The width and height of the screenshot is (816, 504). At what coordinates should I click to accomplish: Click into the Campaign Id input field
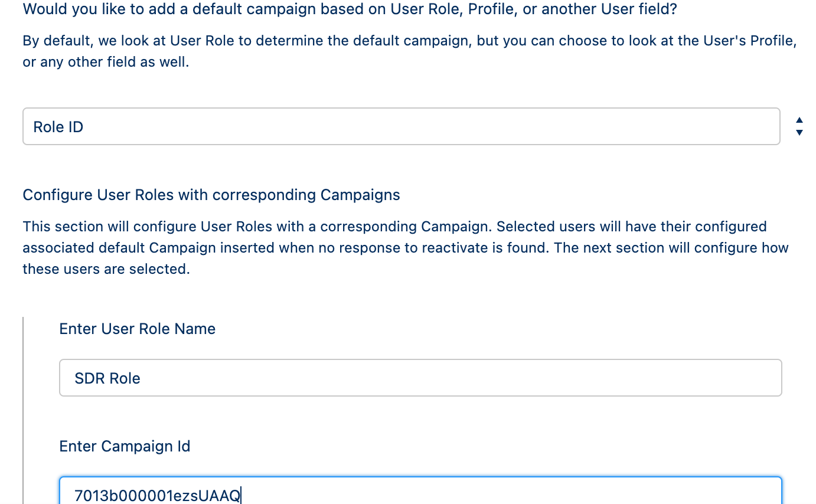(x=420, y=490)
